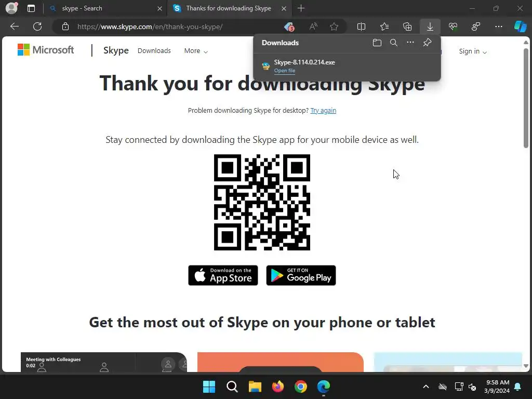Launch Firefox from taskbar
532x399 pixels.
pyautogui.click(x=278, y=387)
